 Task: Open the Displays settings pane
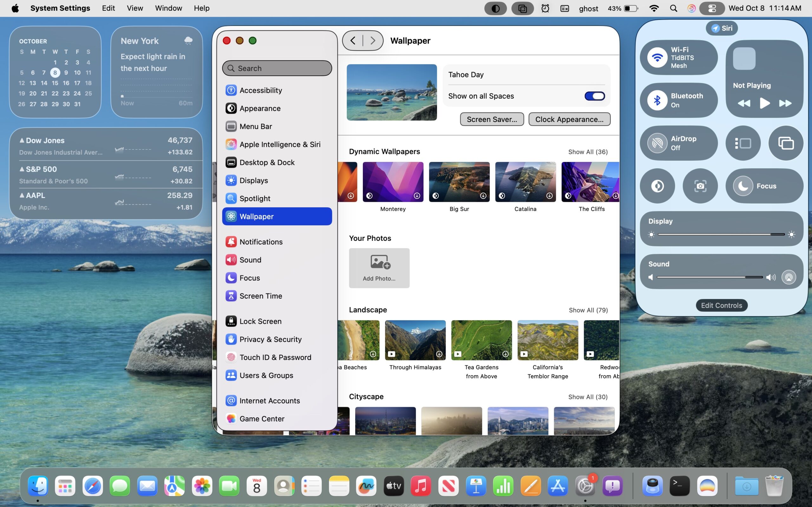pos(253,180)
